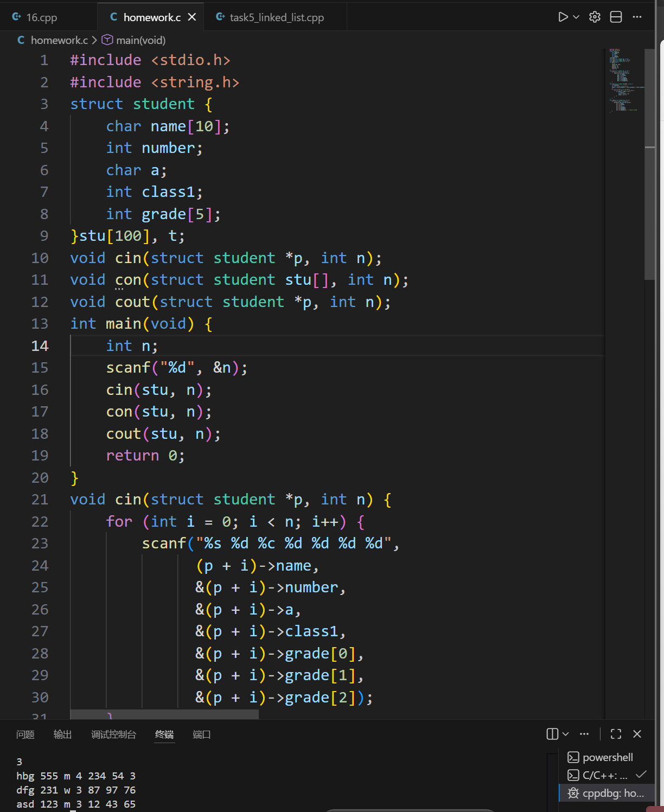Click the "struct student {" declaration on line 3
Image resolution: width=664 pixels, height=812 pixels.
[x=141, y=104]
